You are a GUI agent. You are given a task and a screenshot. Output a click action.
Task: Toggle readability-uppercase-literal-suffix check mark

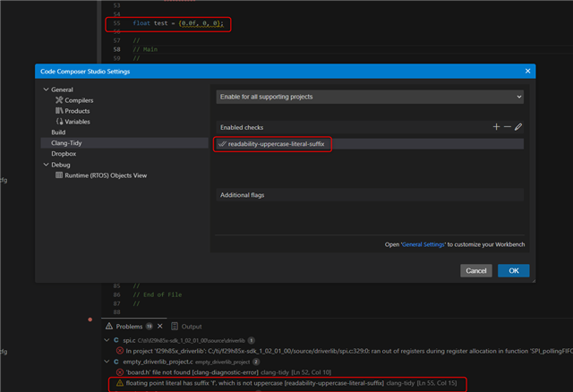(x=222, y=144)
